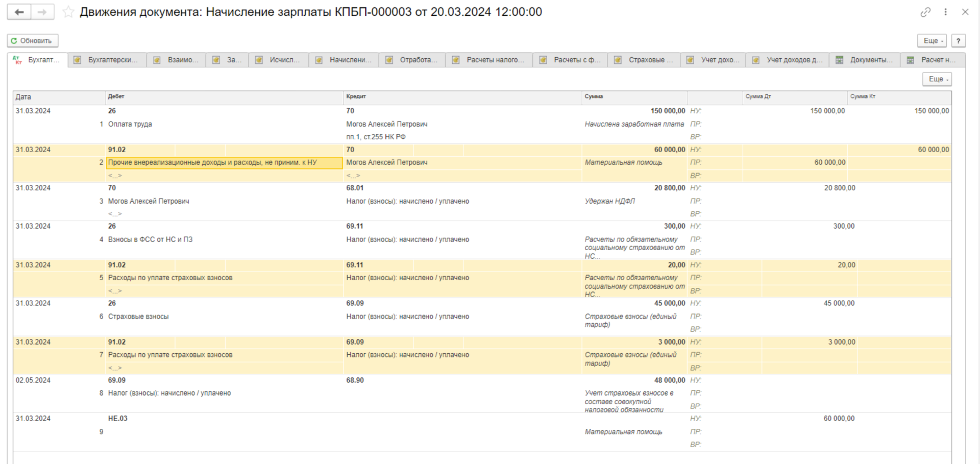The image size is (980, 464).
Task: Click the Дата column header
Action: [x=59, y=97]
